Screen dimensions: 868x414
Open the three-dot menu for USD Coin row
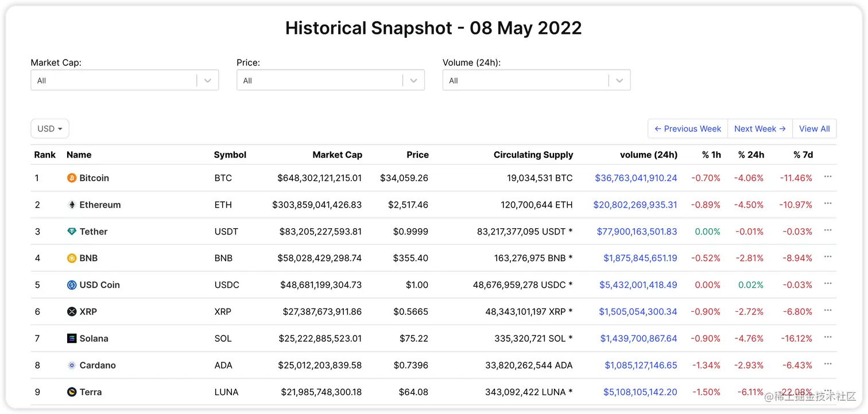(828, 284)
